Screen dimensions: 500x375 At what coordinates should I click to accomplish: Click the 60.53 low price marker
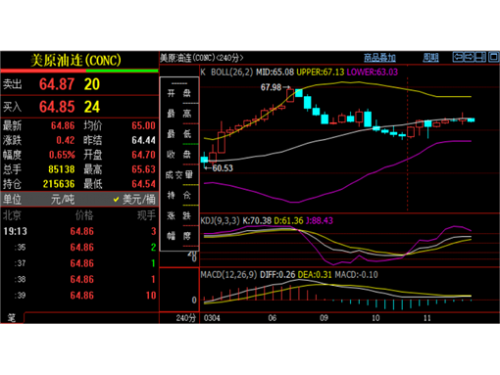point(222,168)
